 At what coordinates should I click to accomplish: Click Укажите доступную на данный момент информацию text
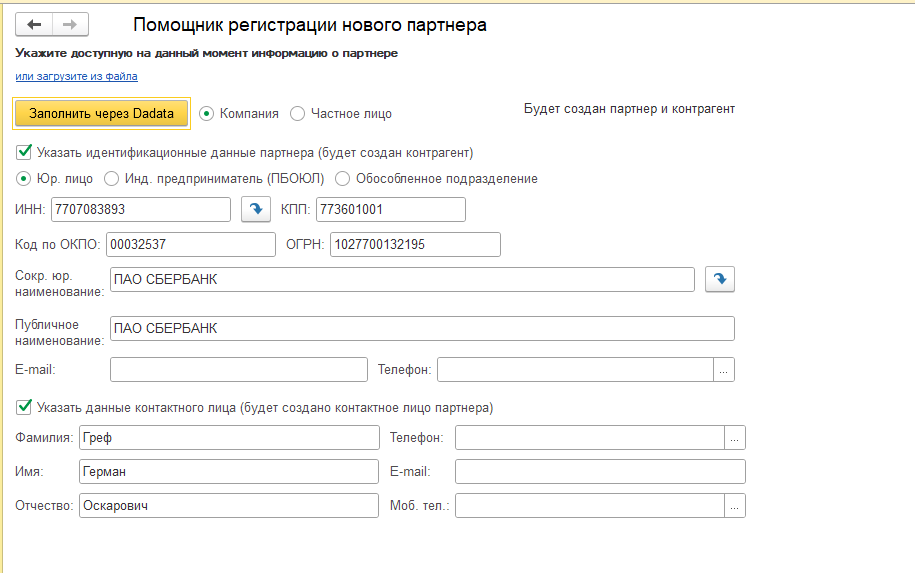tap(207, 53)
